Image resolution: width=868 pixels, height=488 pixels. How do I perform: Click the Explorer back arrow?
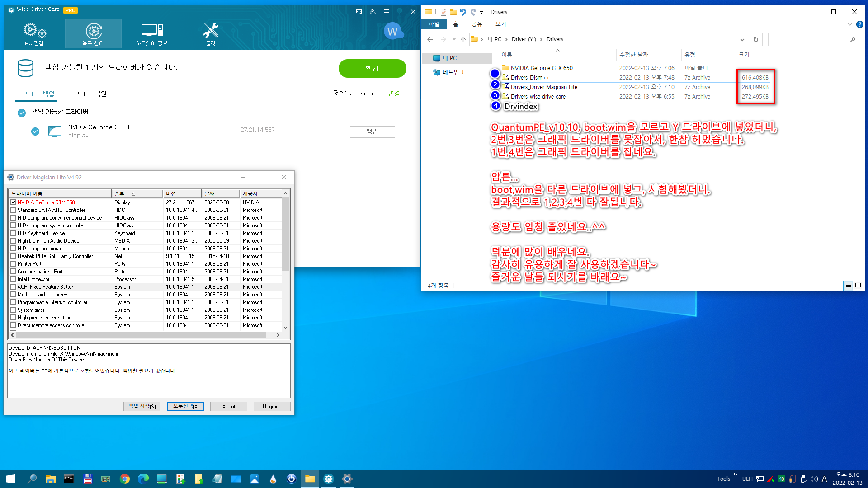point(430,39)
